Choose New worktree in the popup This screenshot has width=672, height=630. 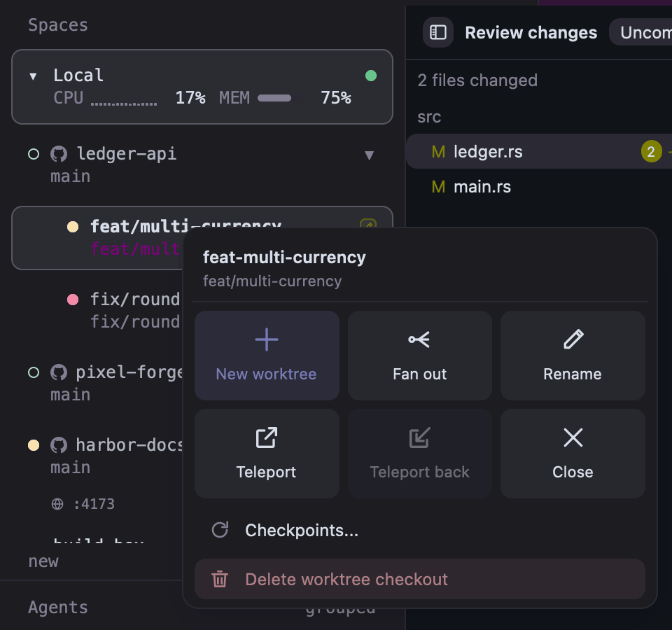pos(267,356)
